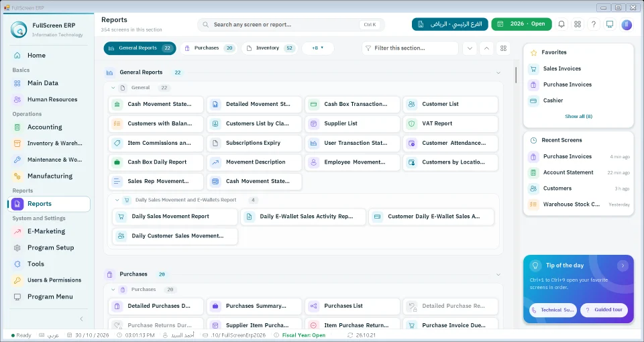Open the notifications bell icon
644x342 pixels.
coord(561,24)
